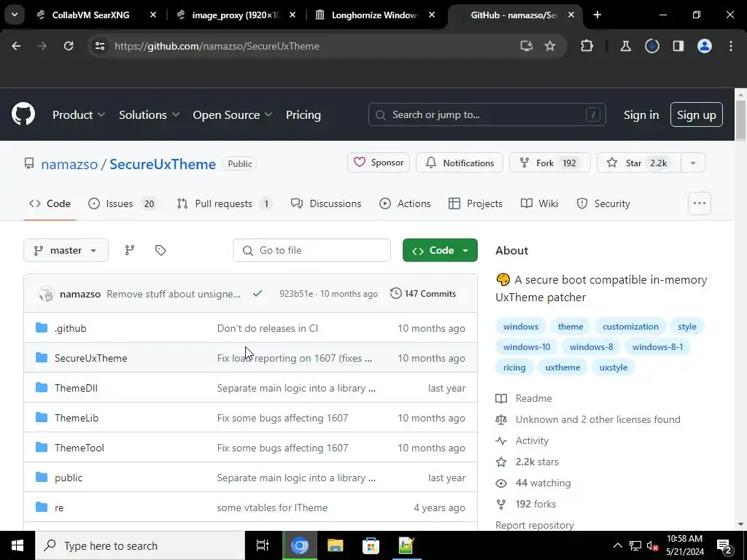Image resolution: width=747 pixels, height=560 pixels.
Task: Open the namazso owner link
Action: (x=69, y=164)
